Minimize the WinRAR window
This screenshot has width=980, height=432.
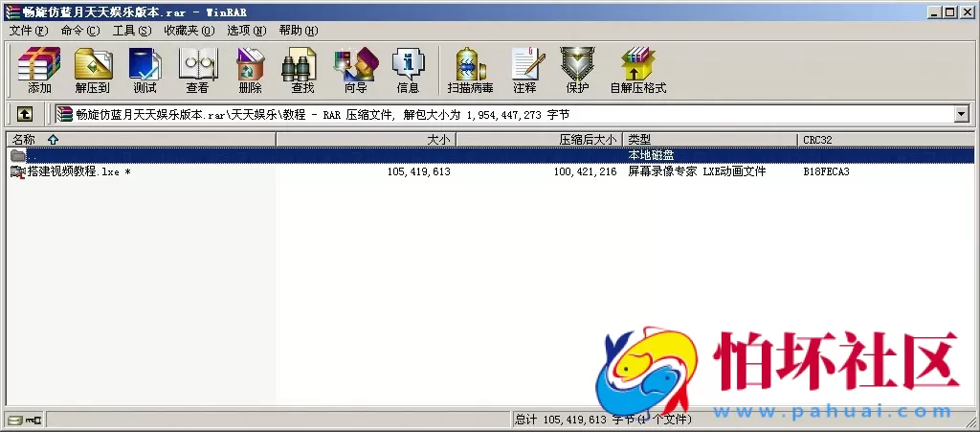click(x=934, y=11)
